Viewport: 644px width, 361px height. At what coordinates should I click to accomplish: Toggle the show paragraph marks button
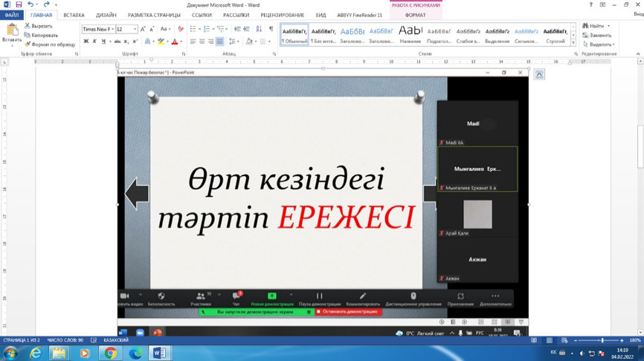(x=271, y=29)
